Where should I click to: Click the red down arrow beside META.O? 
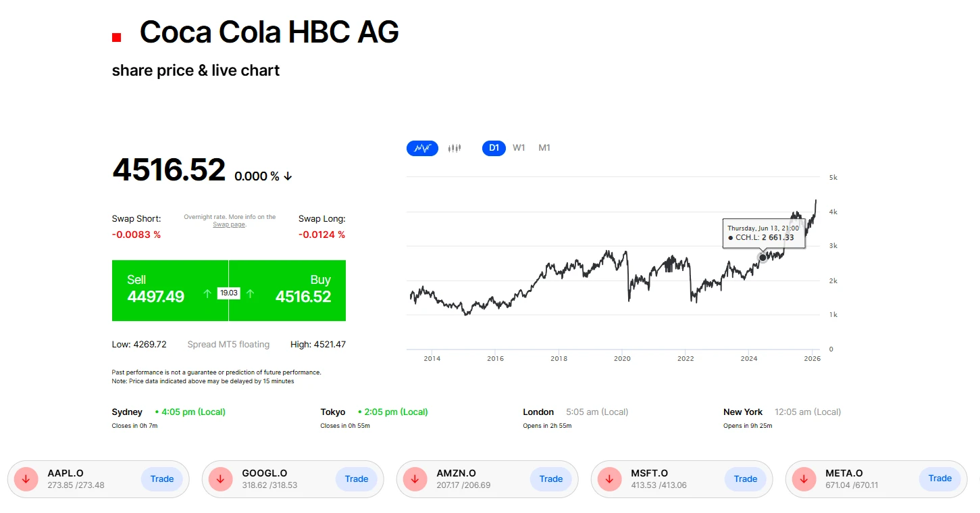tap(803, 479)
